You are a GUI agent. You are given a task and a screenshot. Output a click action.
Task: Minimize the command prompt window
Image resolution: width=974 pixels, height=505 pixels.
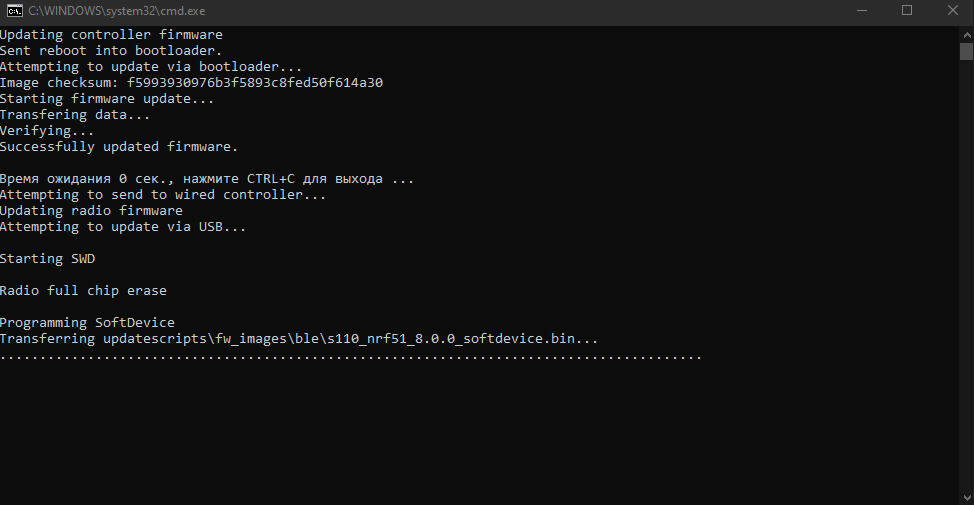tap(862, 11)
